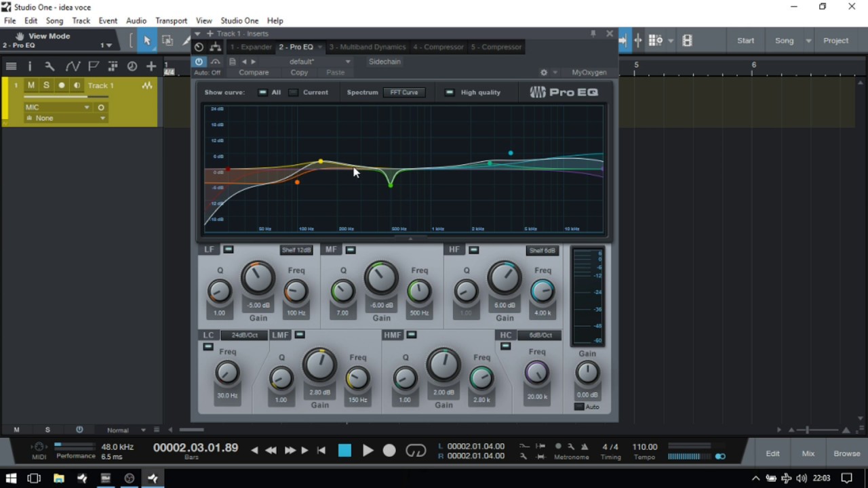The width and height of the screenshot is (868, 488).
Task: Click the Record transport button
Action: pos(389,450)
